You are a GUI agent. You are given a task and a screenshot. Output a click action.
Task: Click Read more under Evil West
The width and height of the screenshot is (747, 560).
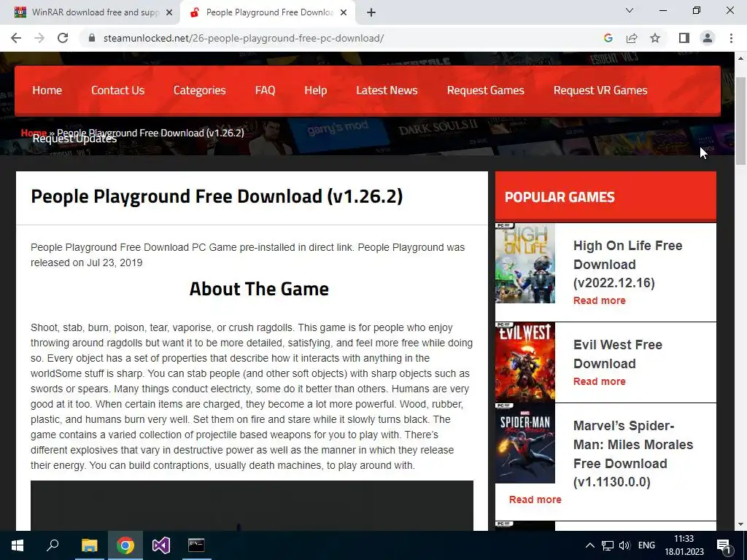pyautogui.click(x=600, y=381)
